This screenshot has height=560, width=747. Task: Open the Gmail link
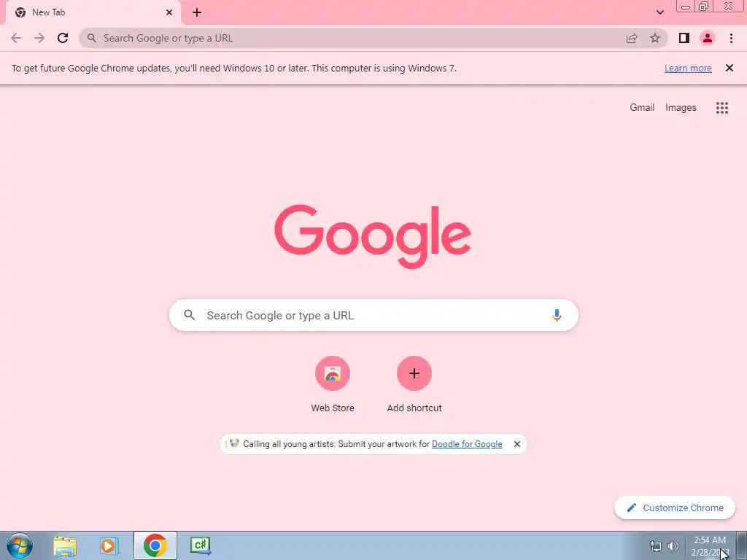[642, 108]
